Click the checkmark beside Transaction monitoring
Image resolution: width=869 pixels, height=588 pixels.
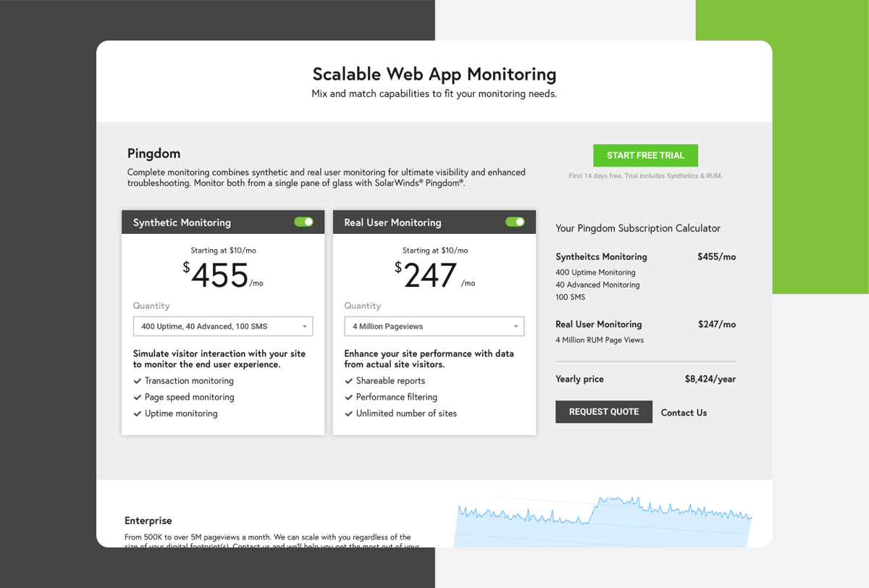(138, 381)
